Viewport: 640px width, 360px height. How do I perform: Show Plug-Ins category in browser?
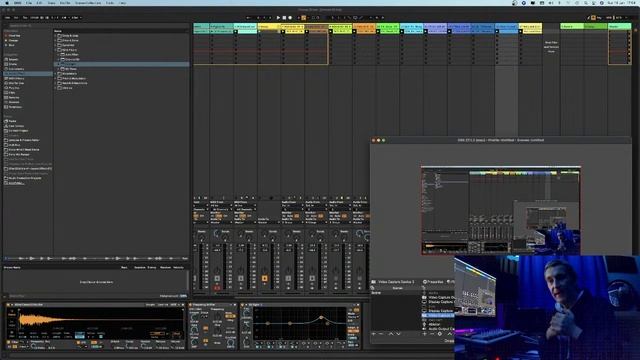coord(14,88)
